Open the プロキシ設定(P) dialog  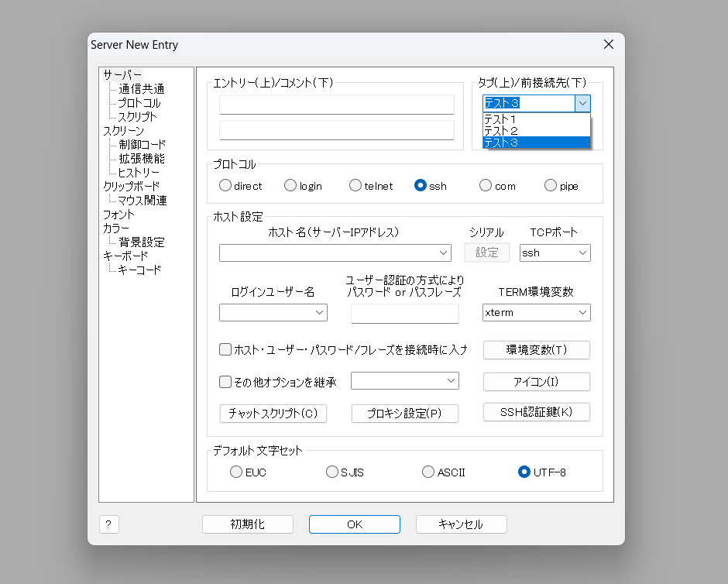tap(404, 413)
